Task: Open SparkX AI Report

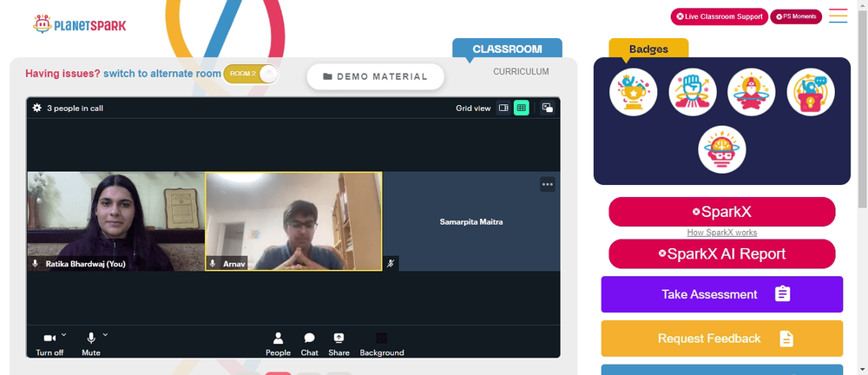Action: click(722, 253)
